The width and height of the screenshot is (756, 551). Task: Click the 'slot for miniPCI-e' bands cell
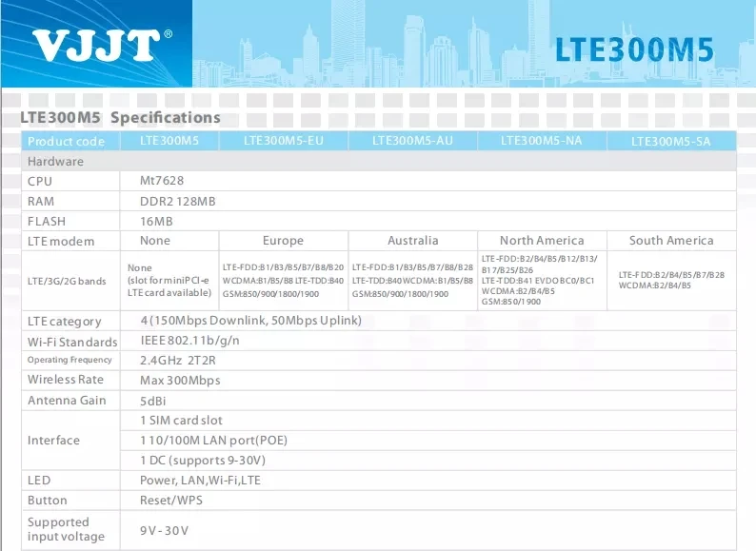(x=169, y=280)
